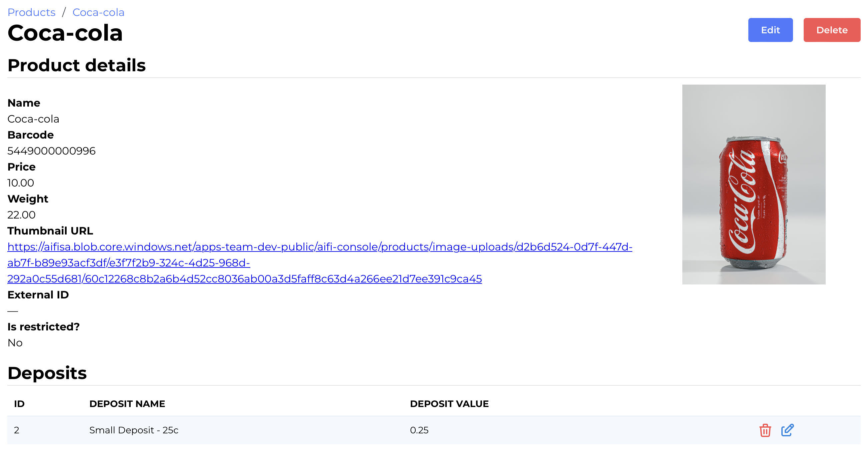Delete the Small Deposit with trash icon
Viewport: 868px width, 453px height.
(x=765, y=430)
